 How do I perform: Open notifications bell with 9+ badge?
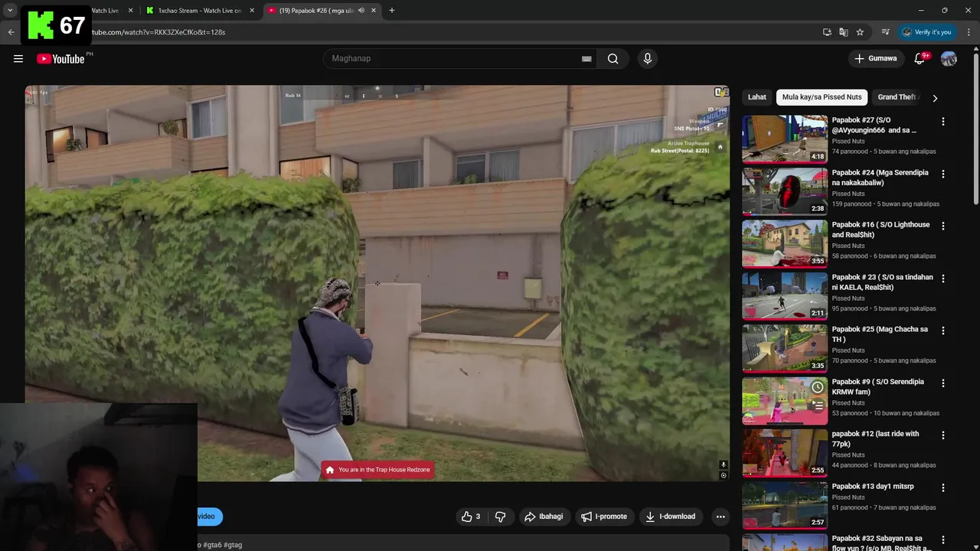tap(920, 58)
